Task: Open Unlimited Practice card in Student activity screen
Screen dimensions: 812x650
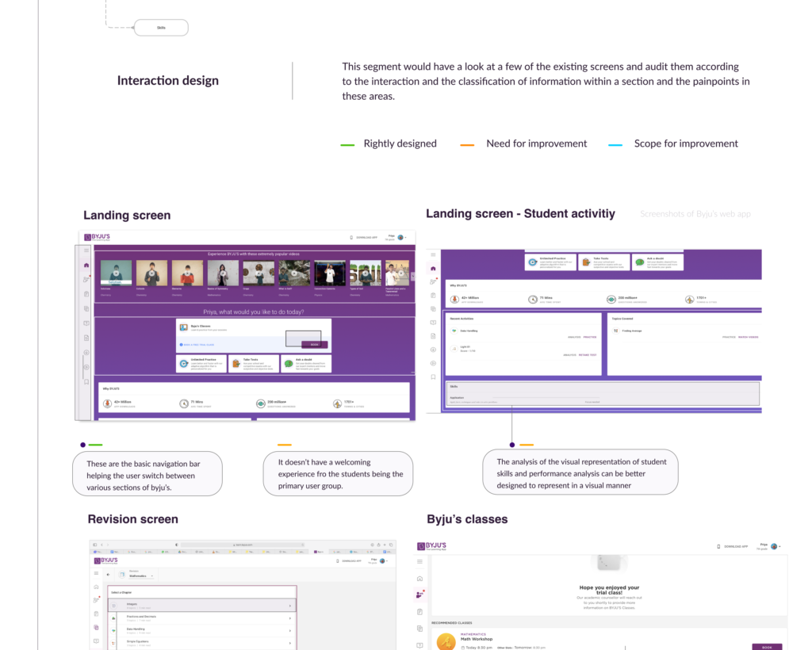Action: click(550, 262)
